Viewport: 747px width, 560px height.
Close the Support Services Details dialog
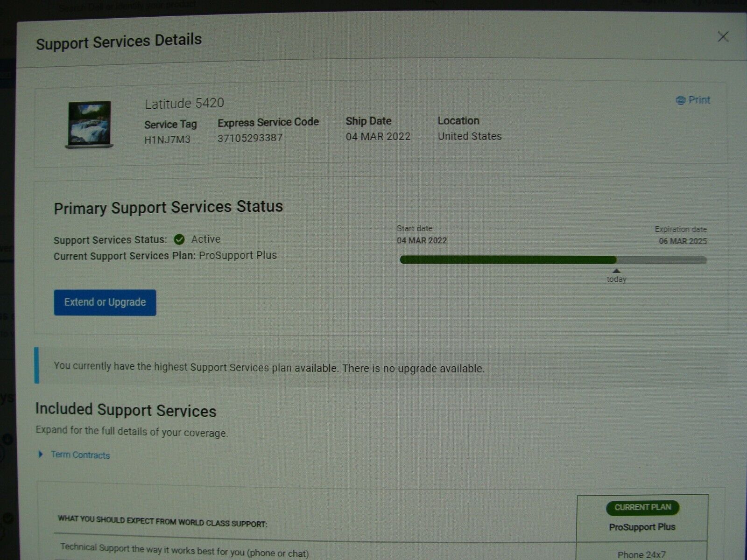pos(723,37)
